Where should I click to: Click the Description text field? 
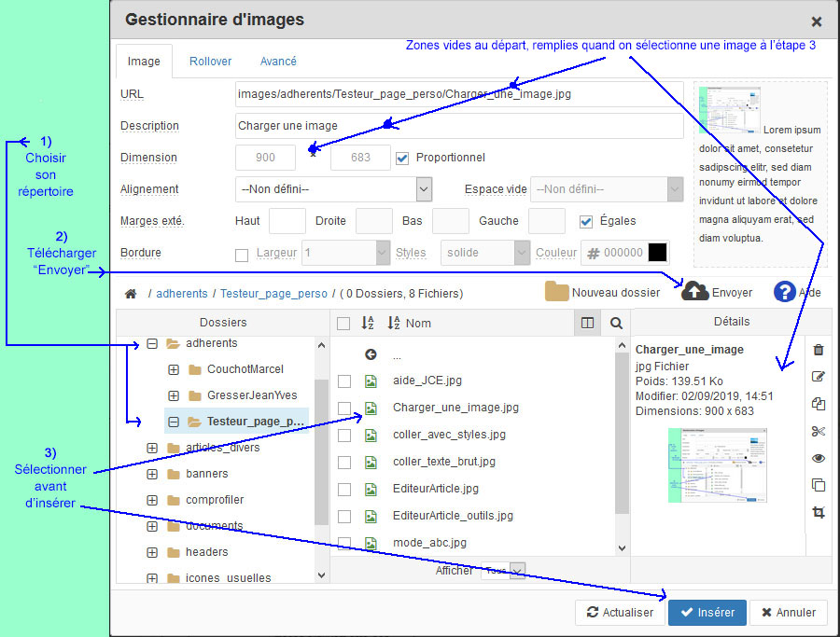pyautogui.click(x=458, y=126)
